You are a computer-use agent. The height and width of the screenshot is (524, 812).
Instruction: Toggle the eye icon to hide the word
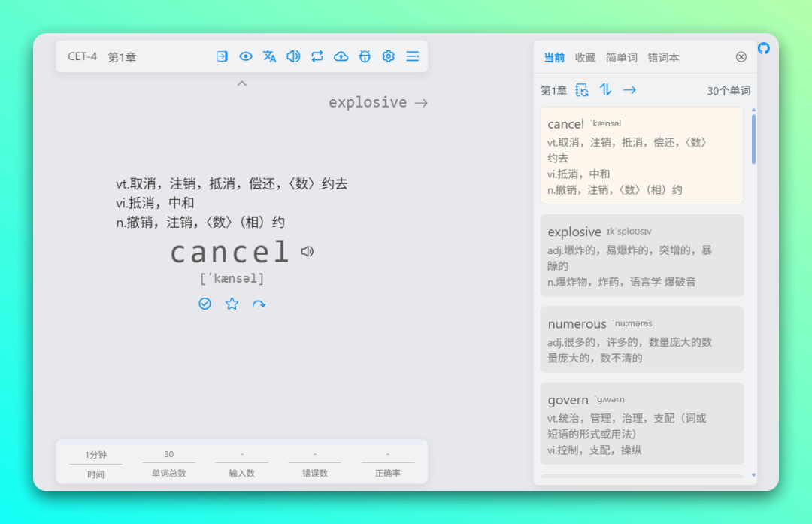coord(245,56)
